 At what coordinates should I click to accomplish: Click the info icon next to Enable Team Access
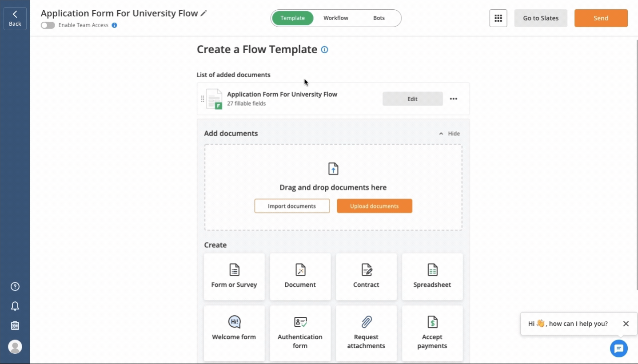click(114, 25)
